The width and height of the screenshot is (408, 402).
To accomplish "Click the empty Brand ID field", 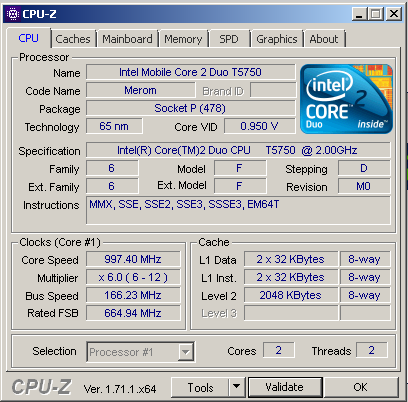I will (273, 90).
